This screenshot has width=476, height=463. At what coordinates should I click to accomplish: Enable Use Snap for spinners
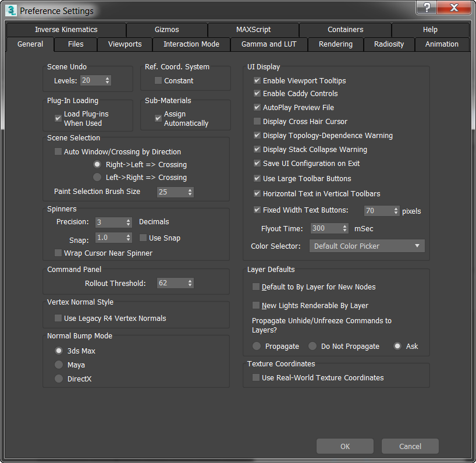(143, 238)
